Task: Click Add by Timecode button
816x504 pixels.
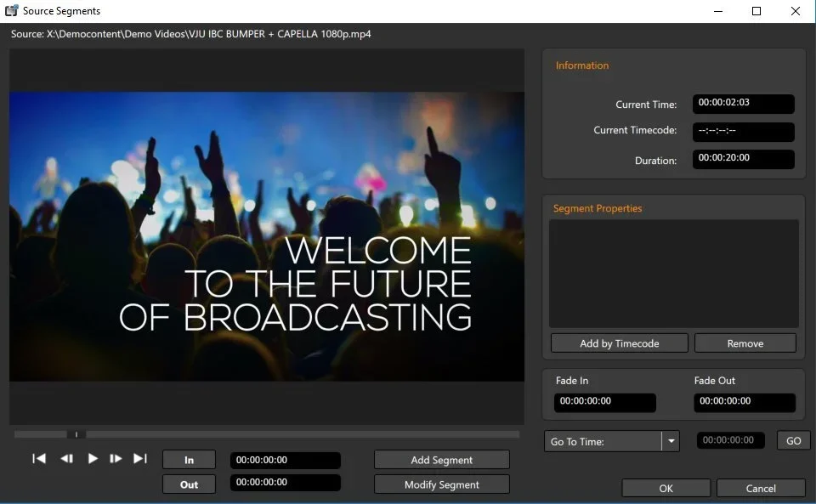Action: point(620,343)
